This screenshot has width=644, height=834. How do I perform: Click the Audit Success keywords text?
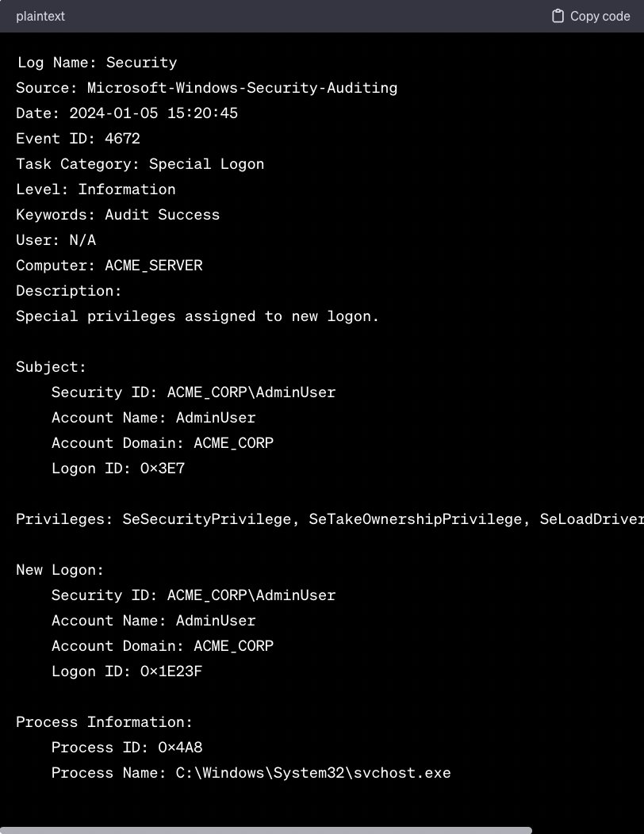(162, 214)
